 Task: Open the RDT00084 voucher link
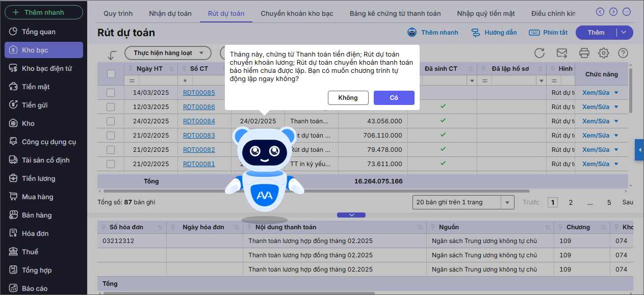(x=199, y=121)
